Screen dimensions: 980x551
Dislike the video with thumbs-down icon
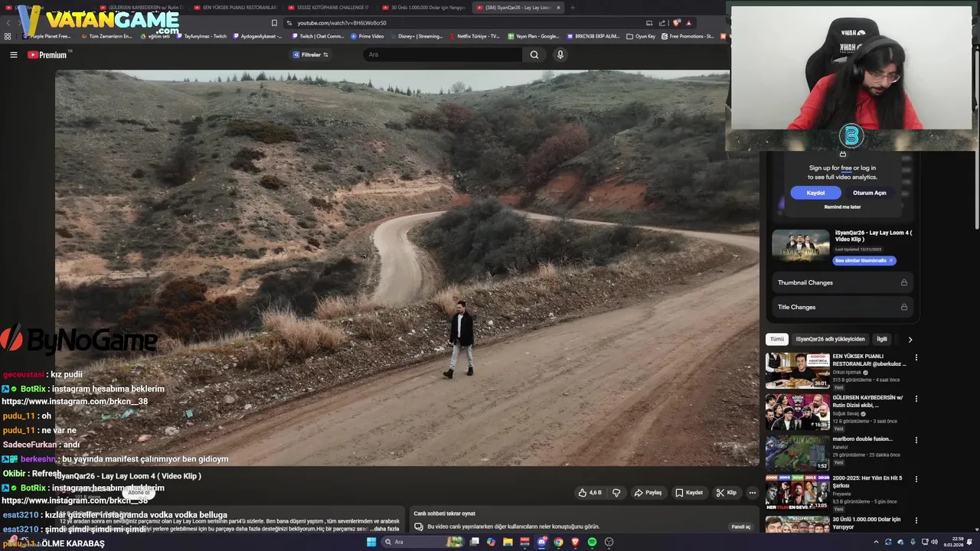[x=616, y=493]
